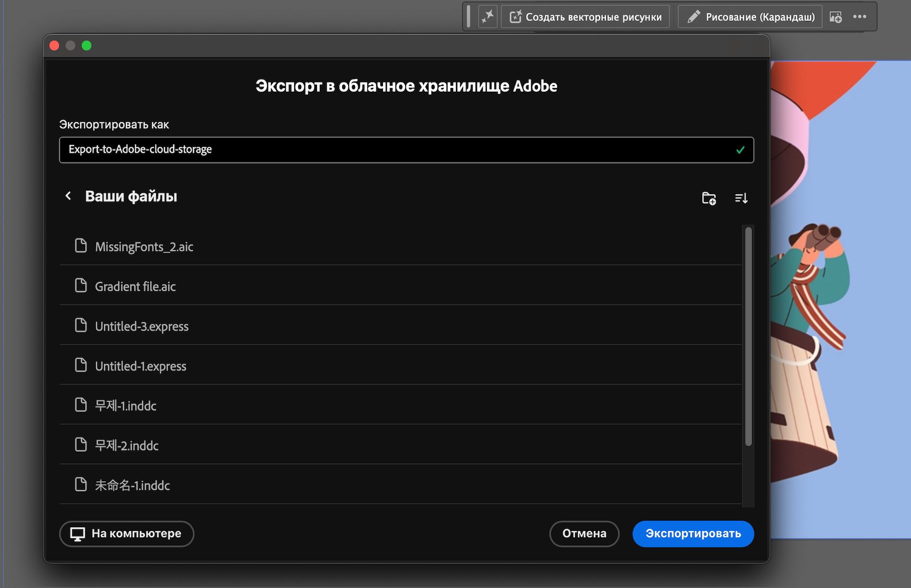Viewport: 911px width, 588px height.
Task: Click the sparkle AI icon in the toolbar
Action: (488, 17)
